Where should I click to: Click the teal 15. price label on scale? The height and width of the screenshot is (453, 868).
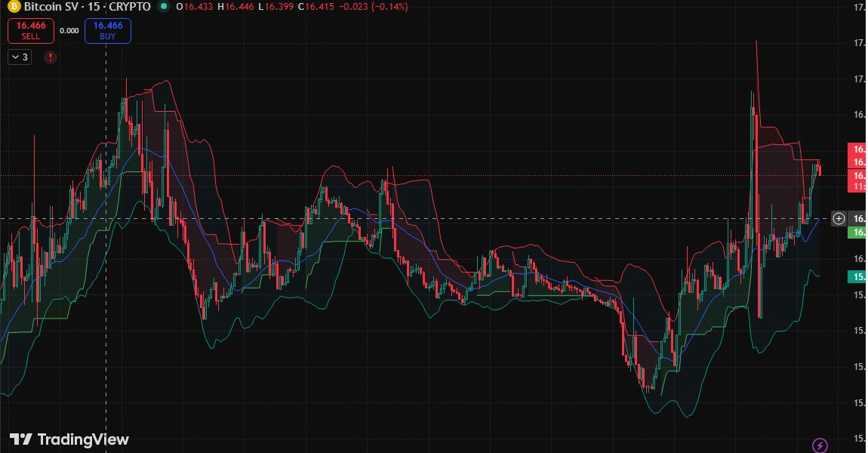click(857, 277)
